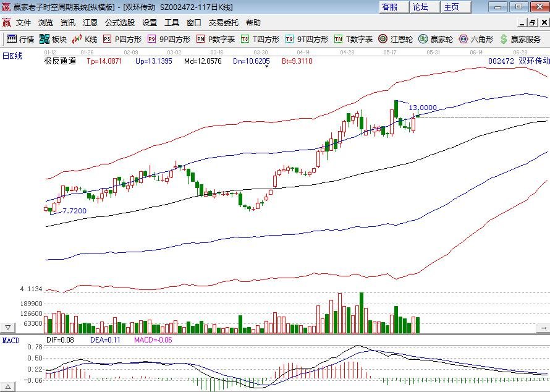Open the 9P四方形 tool
This screenshot has width=550, height=392.
coord(169,40)
